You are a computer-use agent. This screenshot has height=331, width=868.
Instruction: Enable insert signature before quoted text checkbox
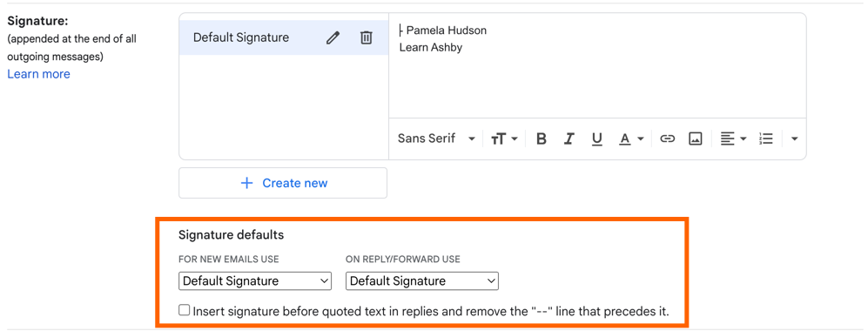(185, 310)
